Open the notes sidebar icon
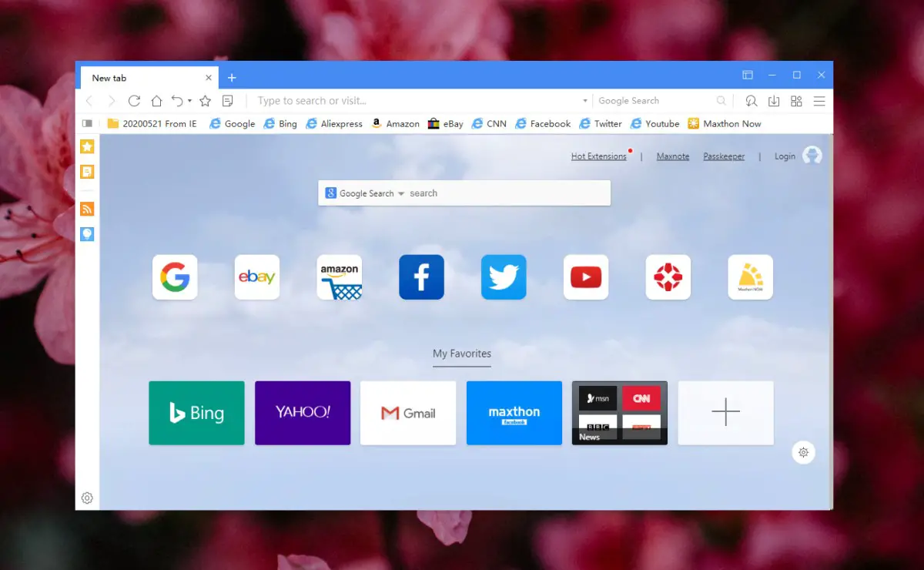Screen dimensions: 924x570 (87, 172)
